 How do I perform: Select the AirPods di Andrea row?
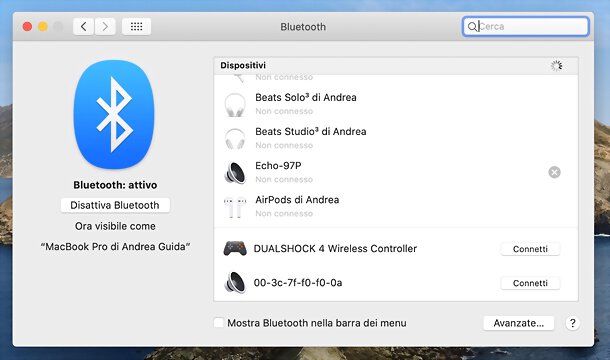point(396,207)
